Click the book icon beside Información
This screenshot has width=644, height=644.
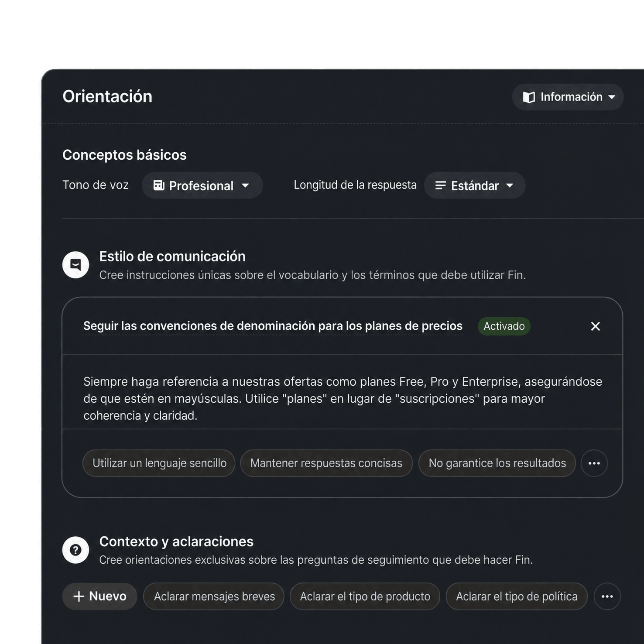point(529,97)
